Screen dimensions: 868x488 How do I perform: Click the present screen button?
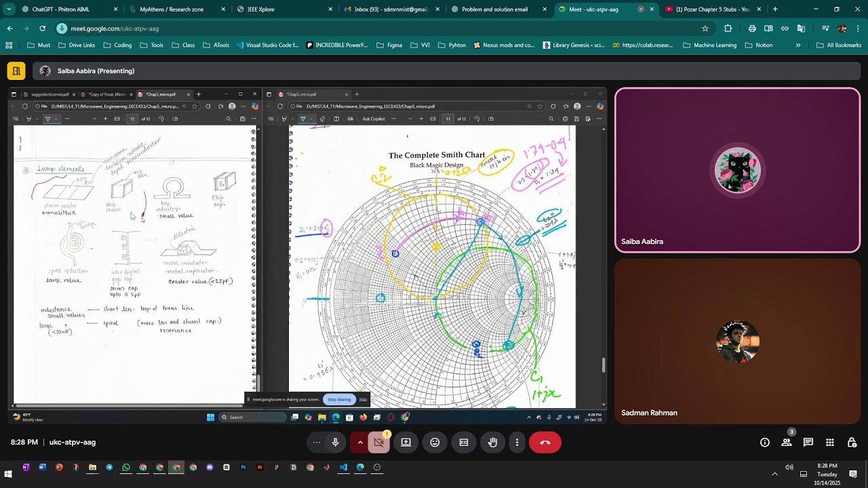pyautogui.click(x=406, y=443)
